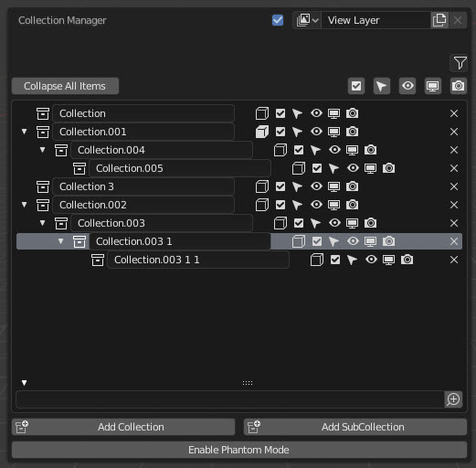
Task: Collapse the Collection.001 tree arrow
Action: click(25, 132)
